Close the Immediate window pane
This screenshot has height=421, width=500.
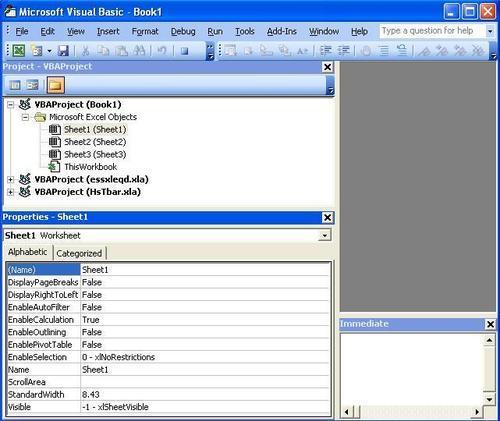coord(490,324)
